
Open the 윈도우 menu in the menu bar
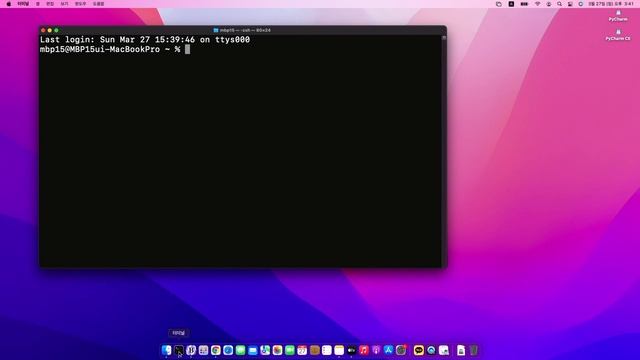pos(80,4)
